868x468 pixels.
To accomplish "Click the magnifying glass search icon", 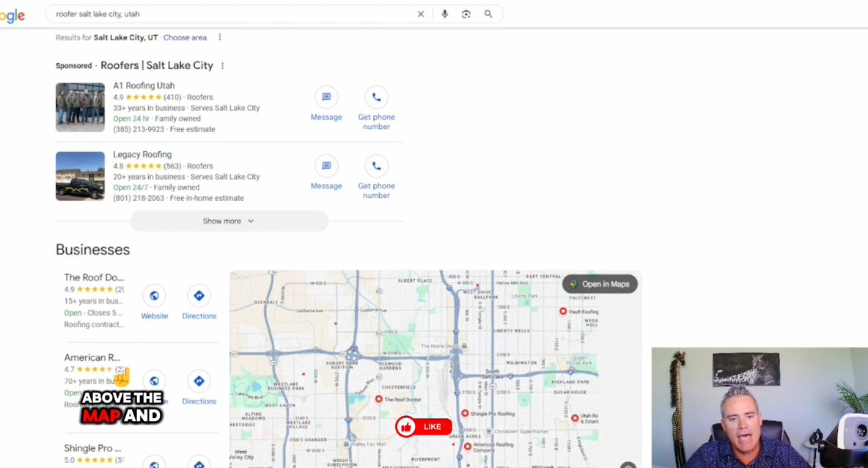I will pos(488,14).
